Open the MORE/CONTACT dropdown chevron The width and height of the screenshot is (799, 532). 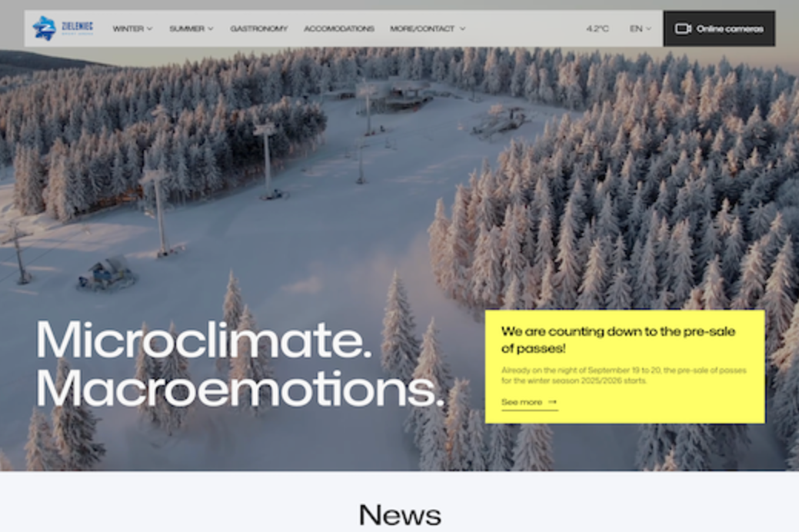462,28
